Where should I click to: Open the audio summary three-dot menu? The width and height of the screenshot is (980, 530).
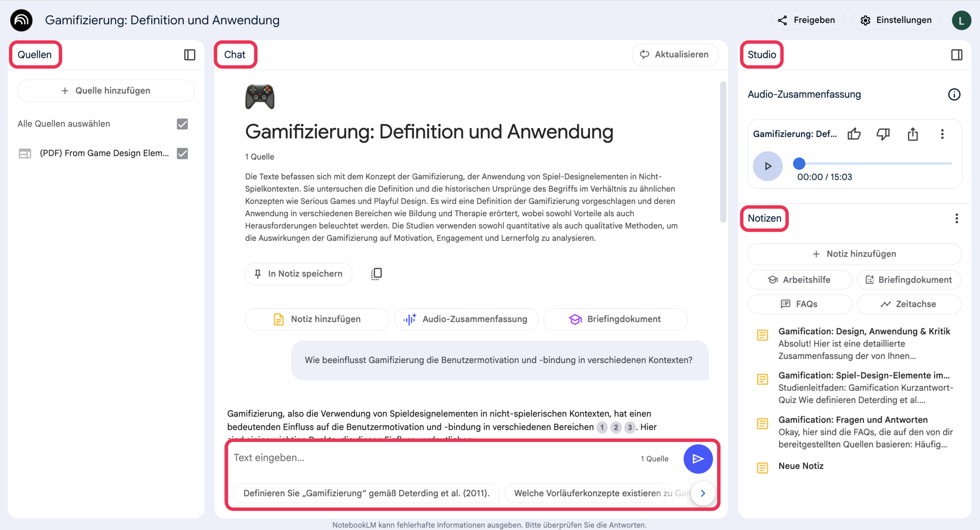coord(942,134)
